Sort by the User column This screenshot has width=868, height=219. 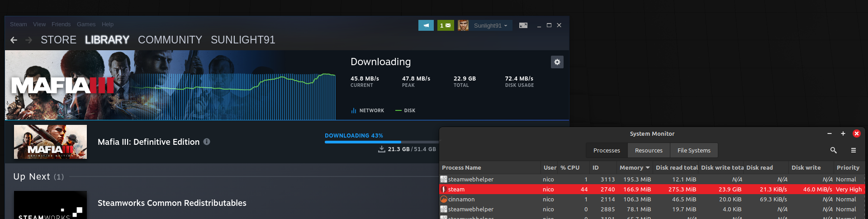coord(550,168)
